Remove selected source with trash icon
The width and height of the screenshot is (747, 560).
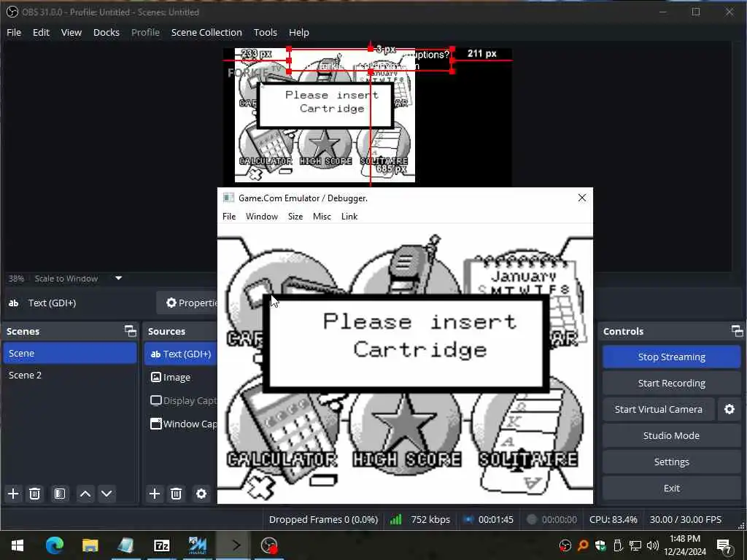176,494
